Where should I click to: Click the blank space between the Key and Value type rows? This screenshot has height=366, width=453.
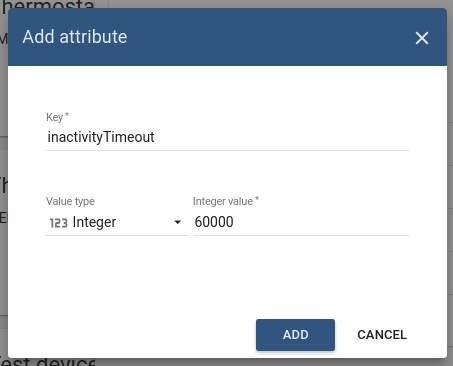pyautogui.click(x=227, y=173)
